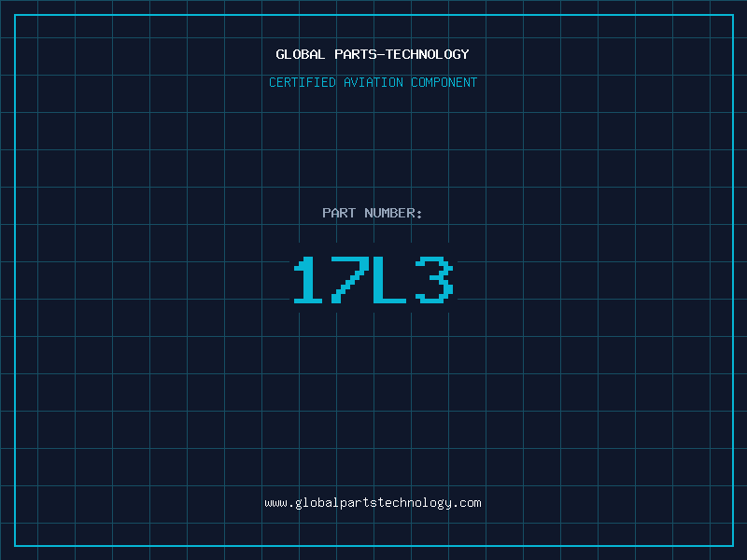Click the letter L in the part number
The width and height of the screenshot is (747, 560).
[x=390, y=282]
